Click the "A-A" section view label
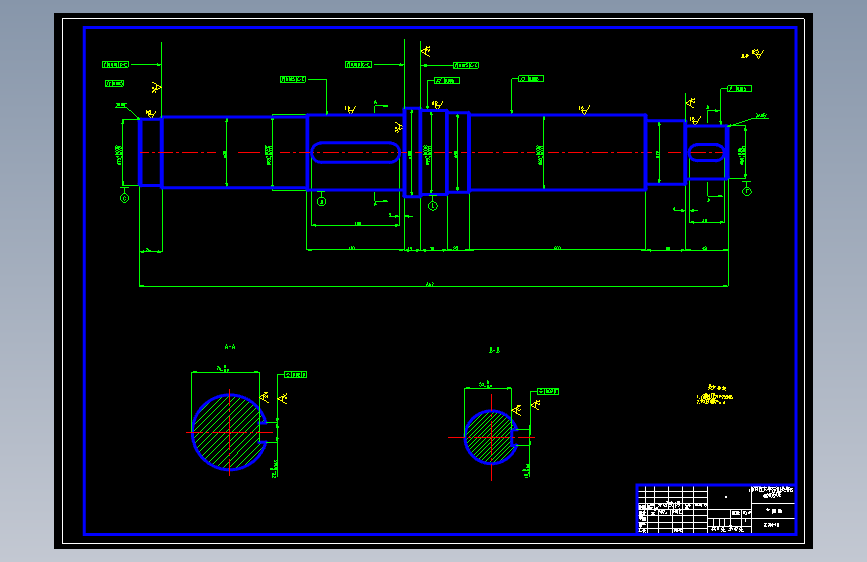The width and height of the screenshot is (867, 562). (230, 347)
